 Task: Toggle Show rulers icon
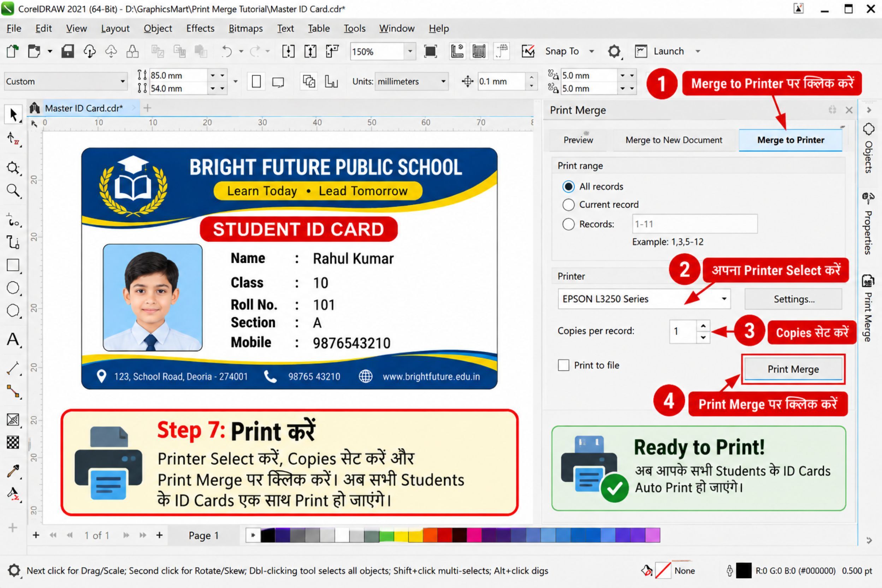(x=457, y=51)
